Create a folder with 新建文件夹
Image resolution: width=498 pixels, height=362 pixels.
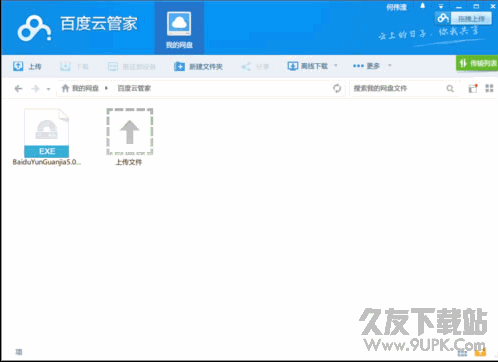point(198,67)
